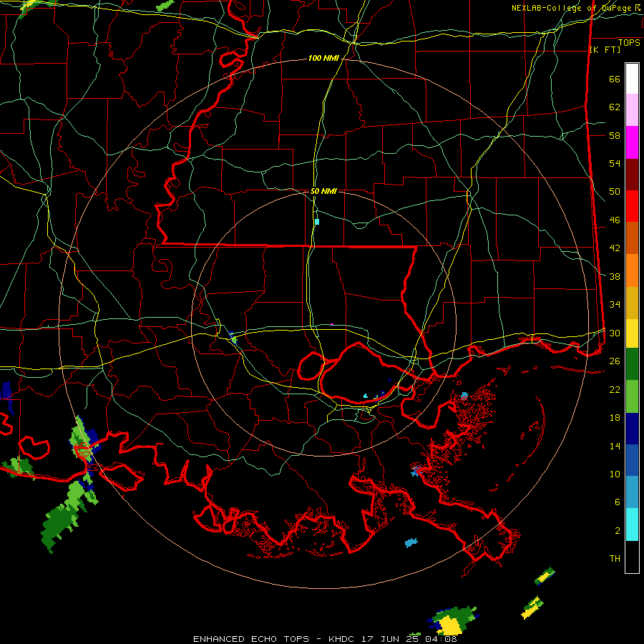644x644 pixels.
Task: Select the light green legend swatch
Action: (x=632, y=396)
